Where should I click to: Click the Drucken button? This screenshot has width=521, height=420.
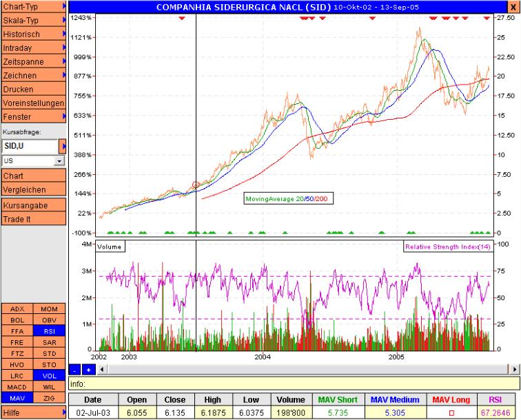(34, 90)
